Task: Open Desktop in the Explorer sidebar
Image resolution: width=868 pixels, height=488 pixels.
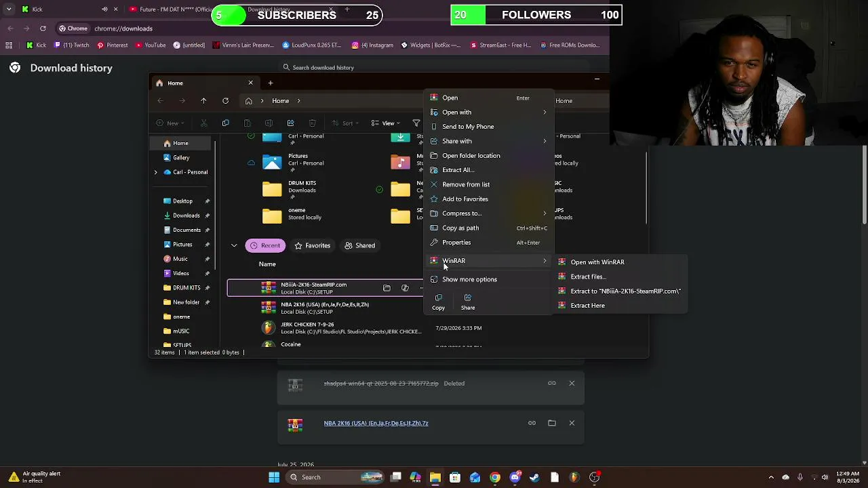Action: (182, 201)
